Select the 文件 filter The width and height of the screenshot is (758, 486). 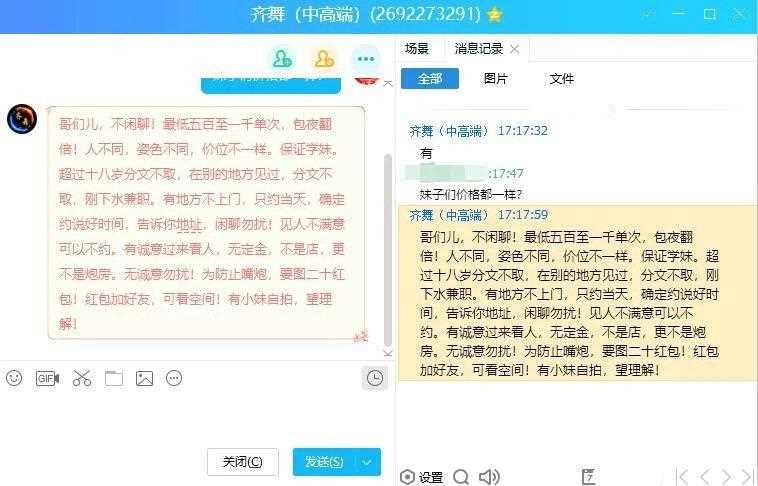coord(561,78)
